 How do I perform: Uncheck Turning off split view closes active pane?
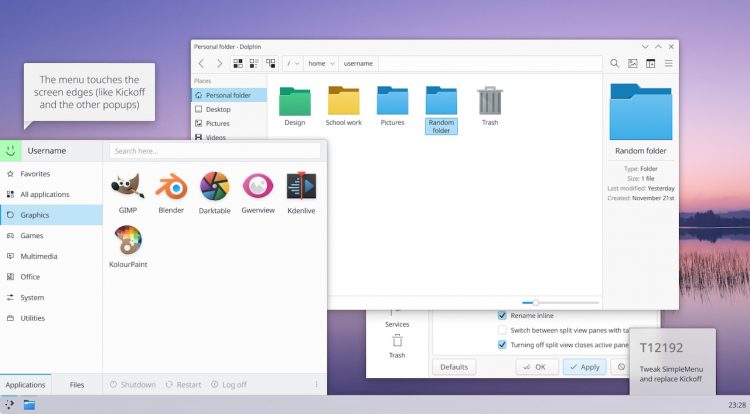tap(502, 345)
